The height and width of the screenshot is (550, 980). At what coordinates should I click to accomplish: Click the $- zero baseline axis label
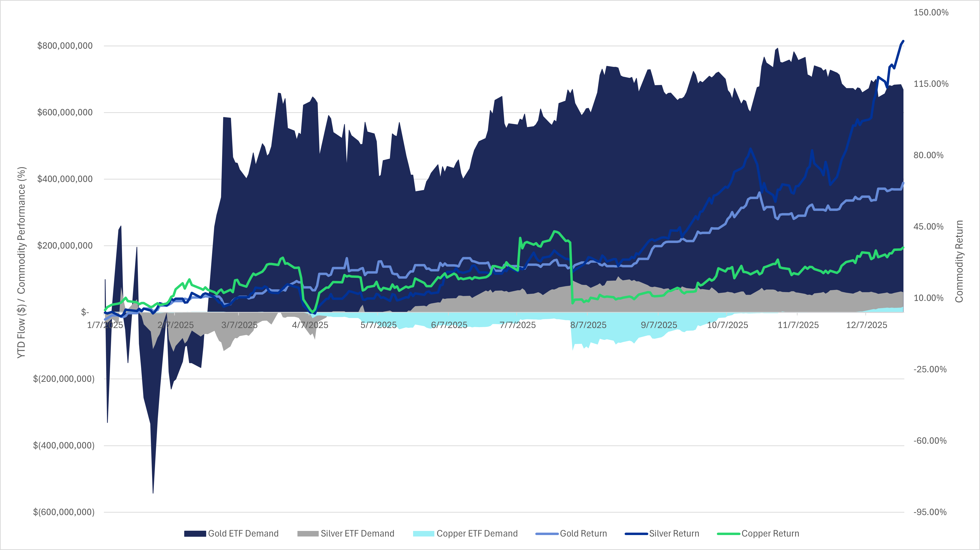tap(85, 312)
